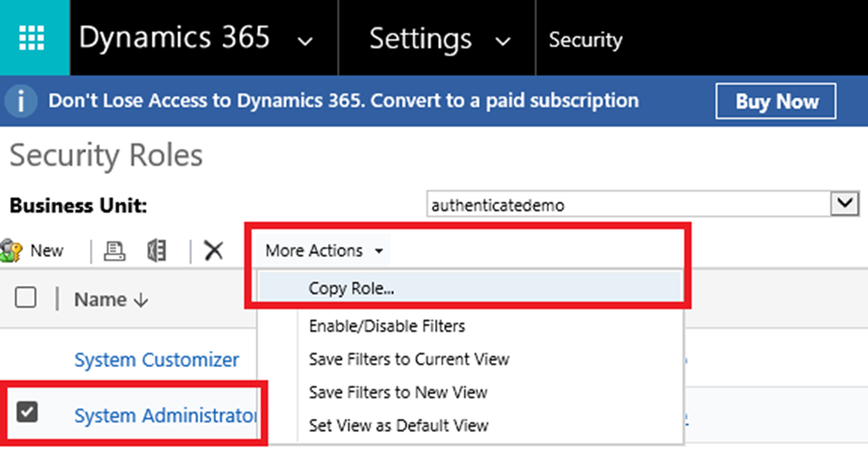Toggle the select-all checkbox beside Name
Image resolution: width=868 pixels, height=457 pixels.
[25, 298]
